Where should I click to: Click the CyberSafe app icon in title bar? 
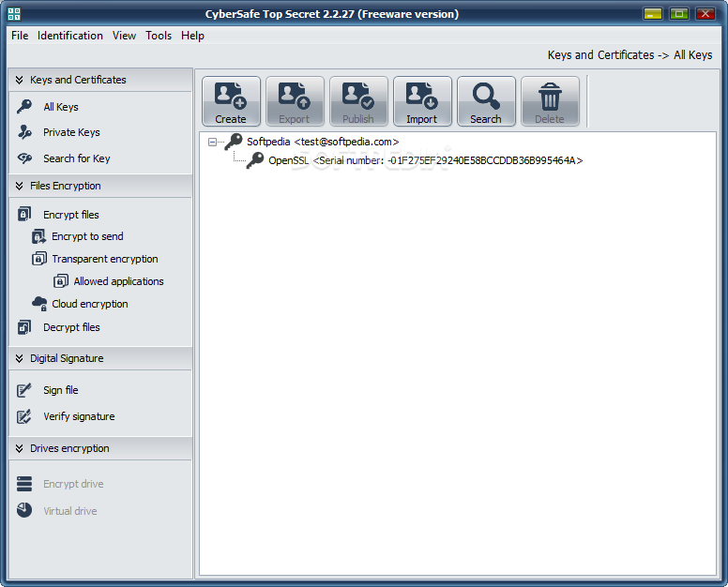(x=14, y=14)
